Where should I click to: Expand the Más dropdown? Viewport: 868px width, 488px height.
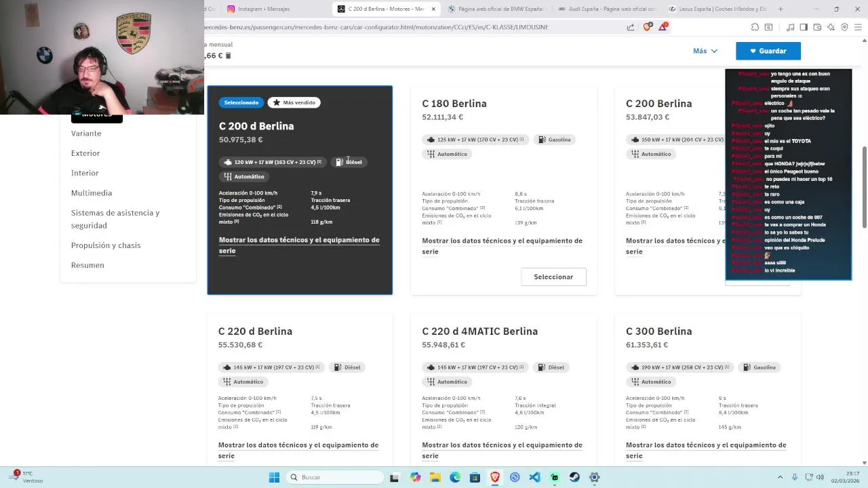point(705,51)
